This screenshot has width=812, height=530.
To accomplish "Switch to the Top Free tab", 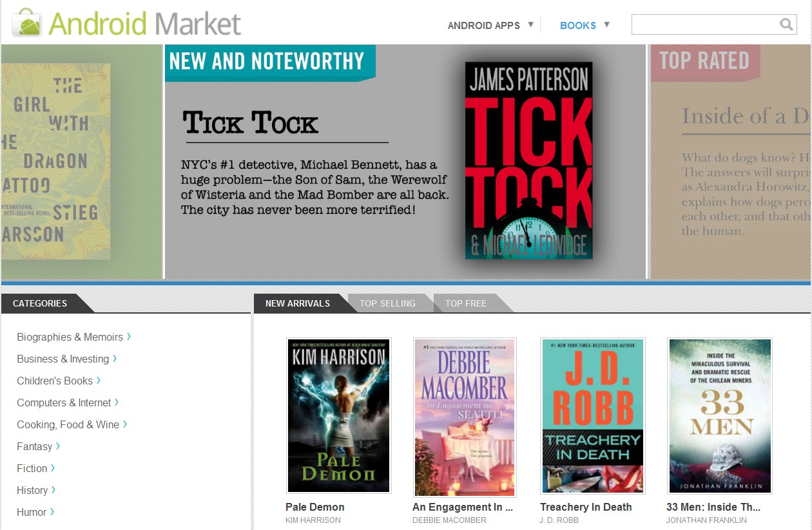I will click(466, 303).
